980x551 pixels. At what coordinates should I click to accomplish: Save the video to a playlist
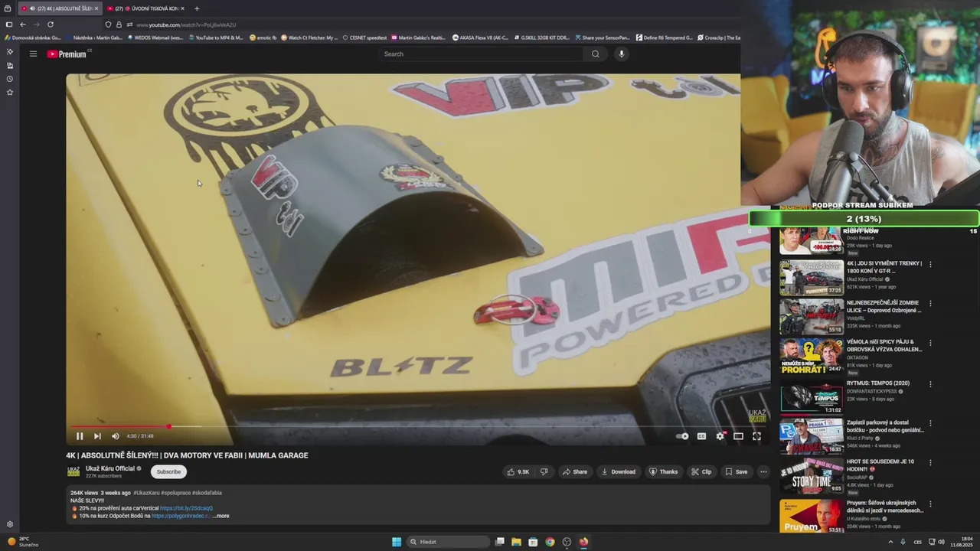(x=737, y=471)
